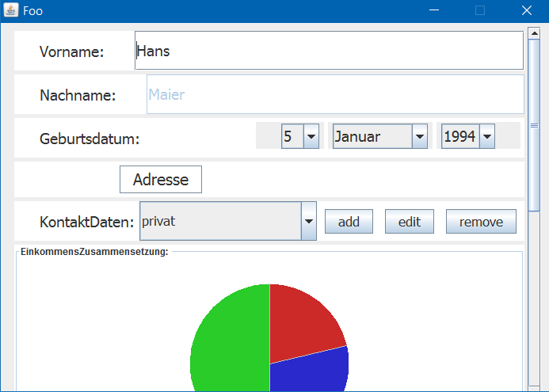Click the edit button for KontaktDaten
The height and width of the screenshot is (392, 549).
410,221
